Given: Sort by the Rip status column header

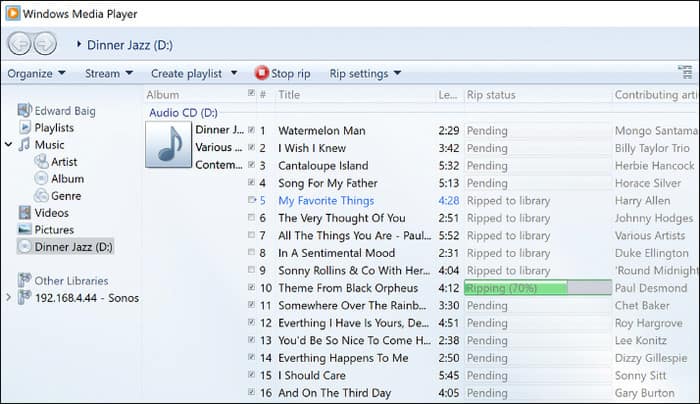Looking at the screenshot, I should coord(491,95).
